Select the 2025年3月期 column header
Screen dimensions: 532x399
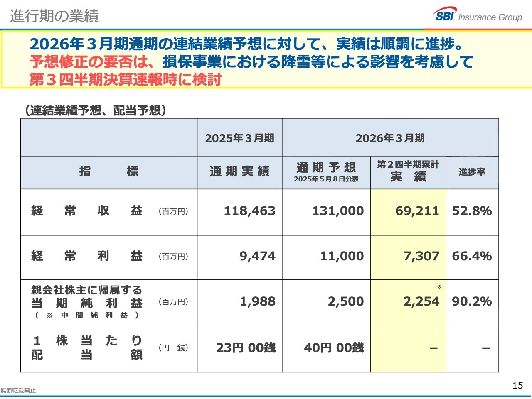click(x=239, y=138)
